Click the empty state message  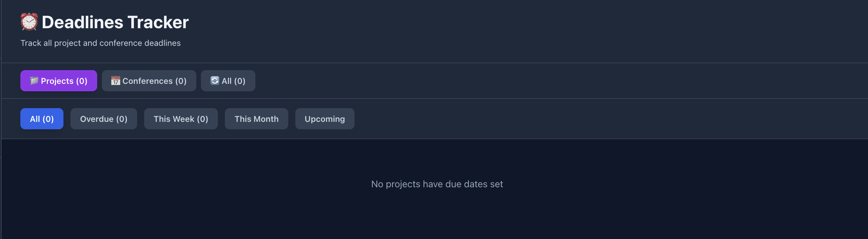[437, 184]
